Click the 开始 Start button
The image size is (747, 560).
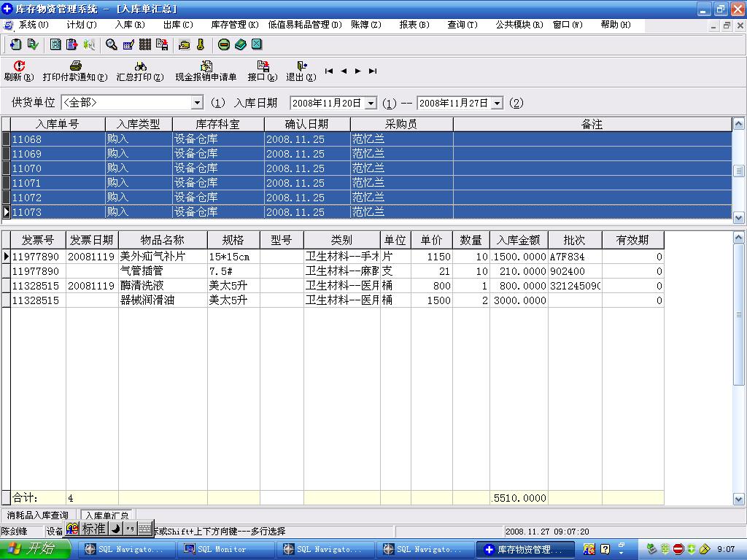pos(34,549)
